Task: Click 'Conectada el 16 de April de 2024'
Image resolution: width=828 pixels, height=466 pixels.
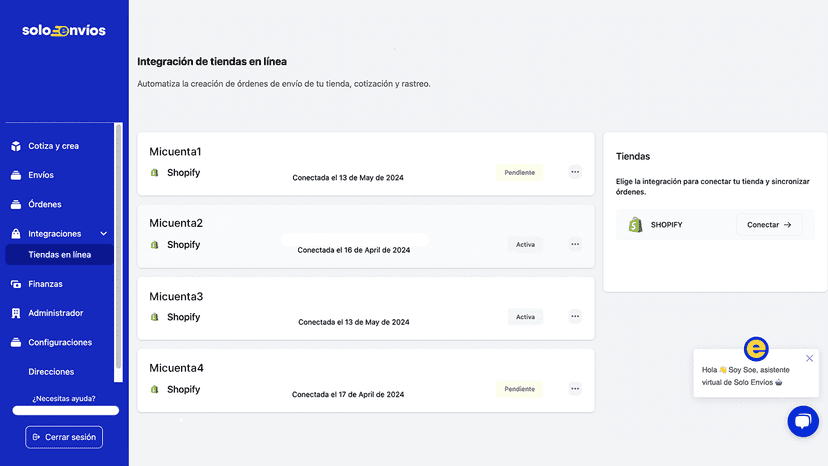Action: [354, 250]
